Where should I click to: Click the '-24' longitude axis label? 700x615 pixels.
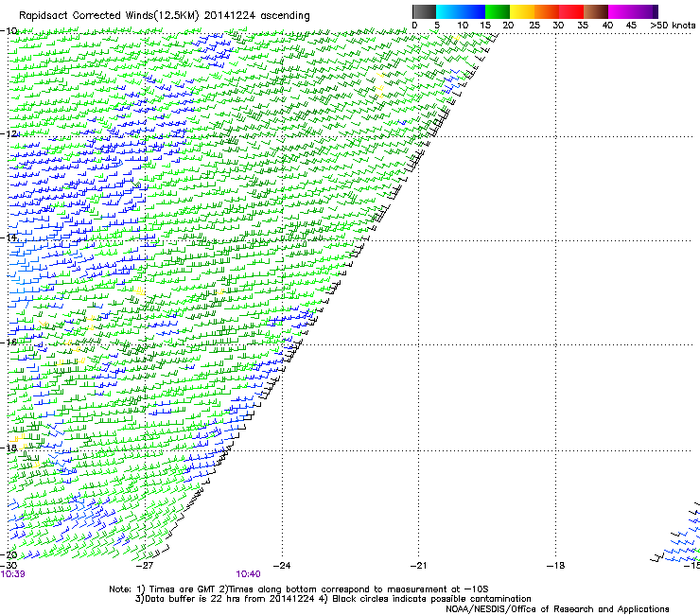coord(282,566)
